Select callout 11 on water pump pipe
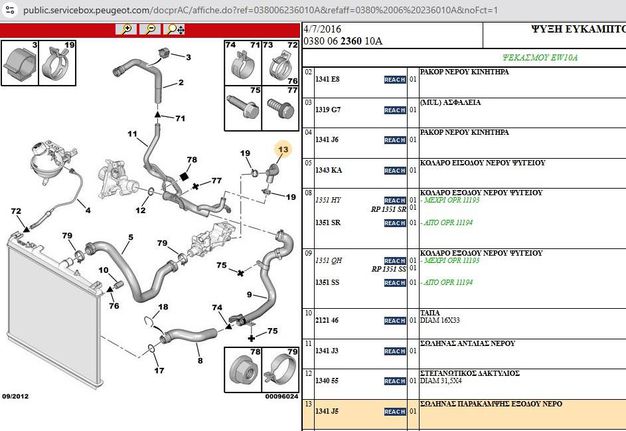The height and width of the screenshot is (431, 626). (x=132, y=134)
